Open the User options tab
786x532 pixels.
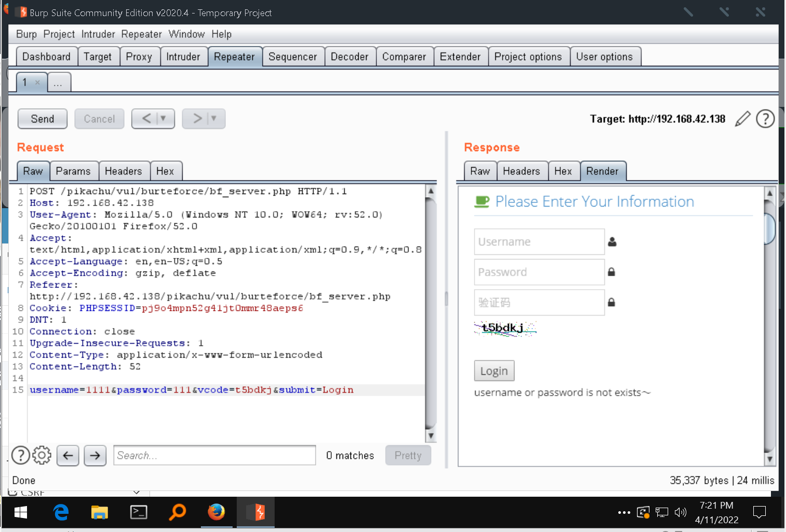(x=605, y=57)
